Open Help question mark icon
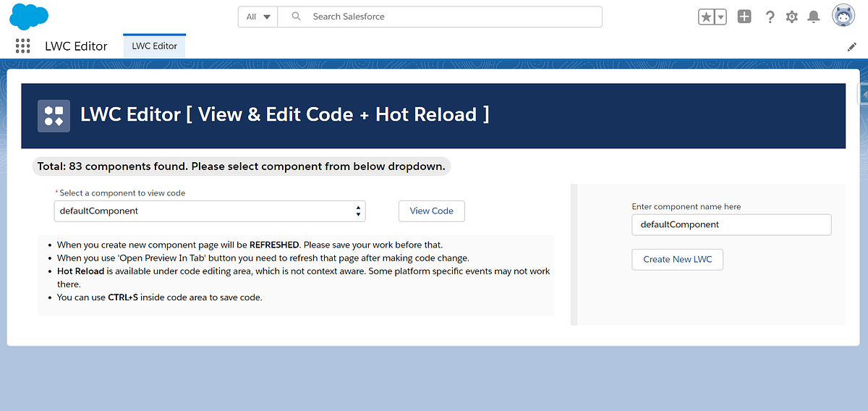The width and height of the screenshot is (868, 411). click(770, 17)
